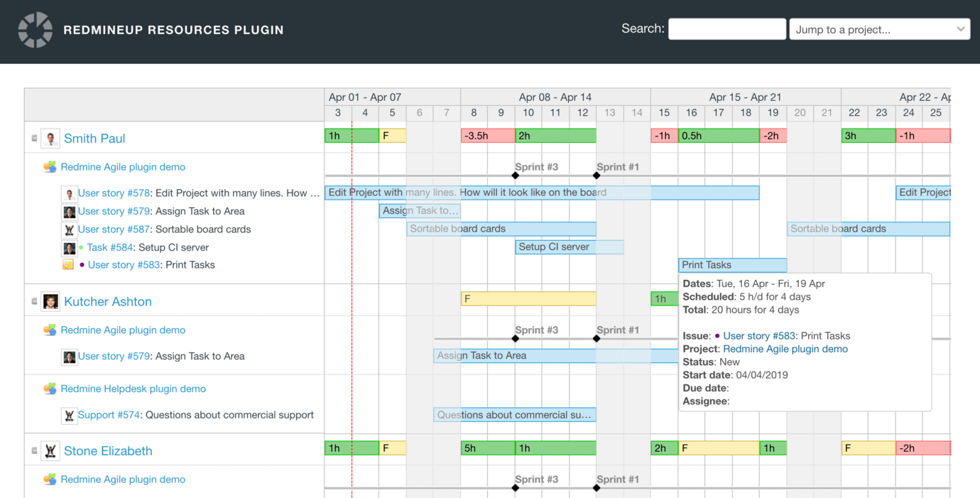Open the Support #574 link
Viewport: 980px width, 498px height.
coord(109,415)
